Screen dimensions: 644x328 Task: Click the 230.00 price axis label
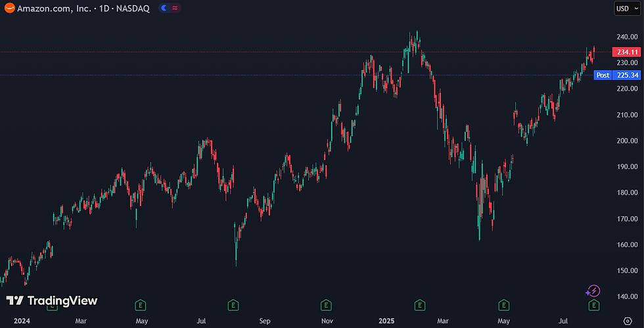627,62
